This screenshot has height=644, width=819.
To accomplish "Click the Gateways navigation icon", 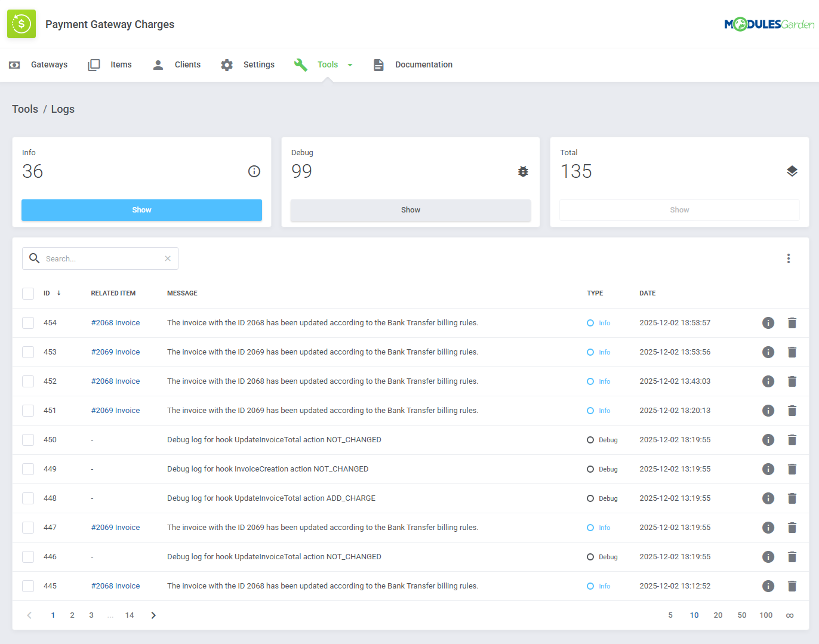I will coord(14,64).
